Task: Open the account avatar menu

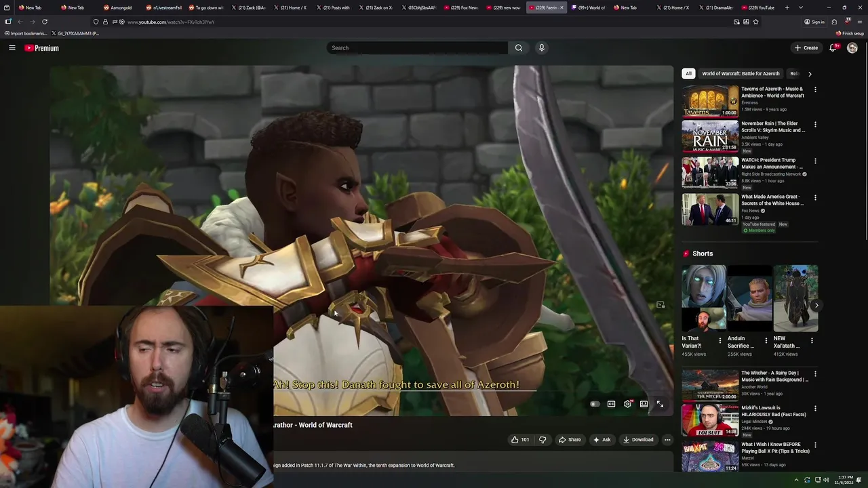Action: (x=852, y=48)
